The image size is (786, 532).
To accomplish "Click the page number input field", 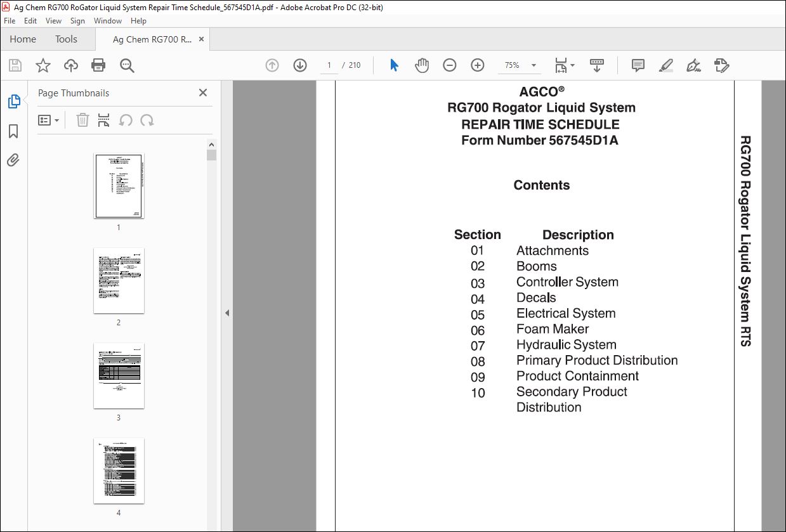I will point(329,65).
